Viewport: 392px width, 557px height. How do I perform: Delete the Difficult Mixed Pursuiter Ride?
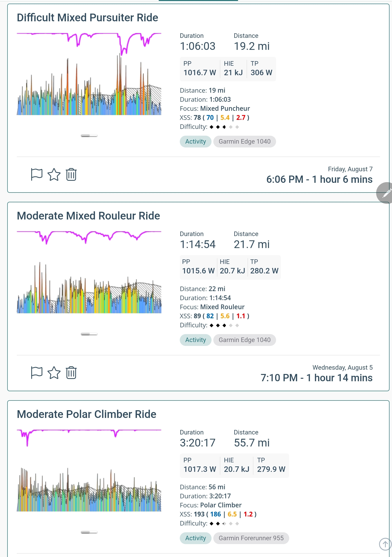pos(71,174)
